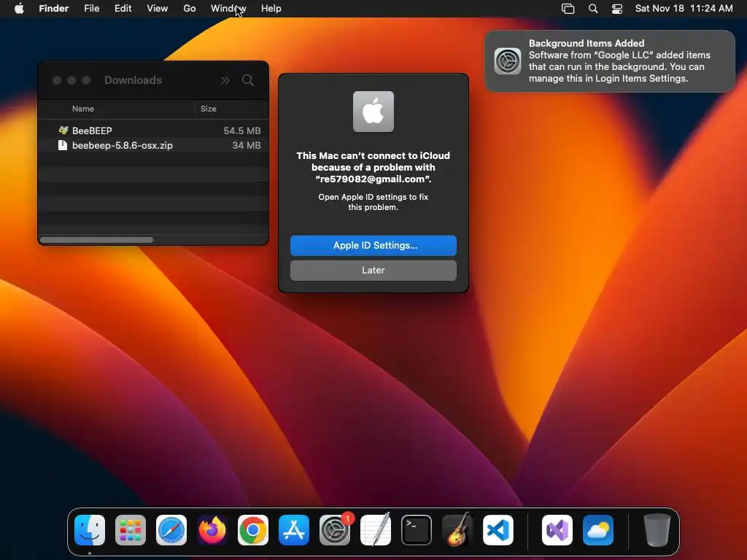
Task: Open the File menu
Action: [92, 9]
